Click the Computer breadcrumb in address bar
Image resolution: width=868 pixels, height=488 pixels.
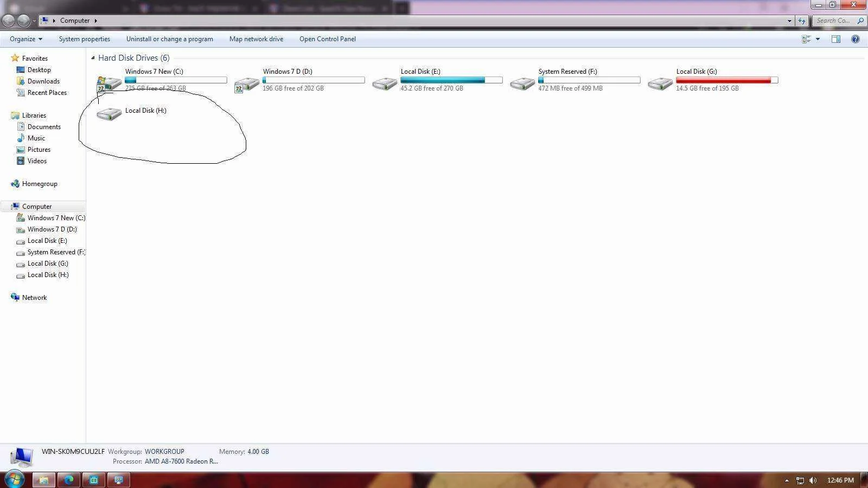[x=74, y=21]
